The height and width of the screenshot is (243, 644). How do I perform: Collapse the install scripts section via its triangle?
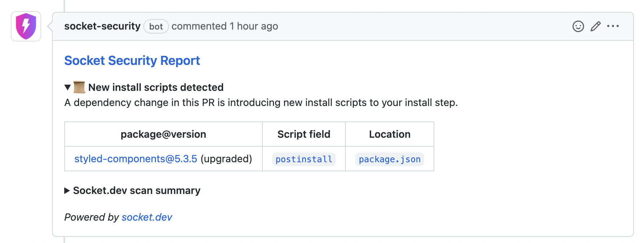[68, 87]
